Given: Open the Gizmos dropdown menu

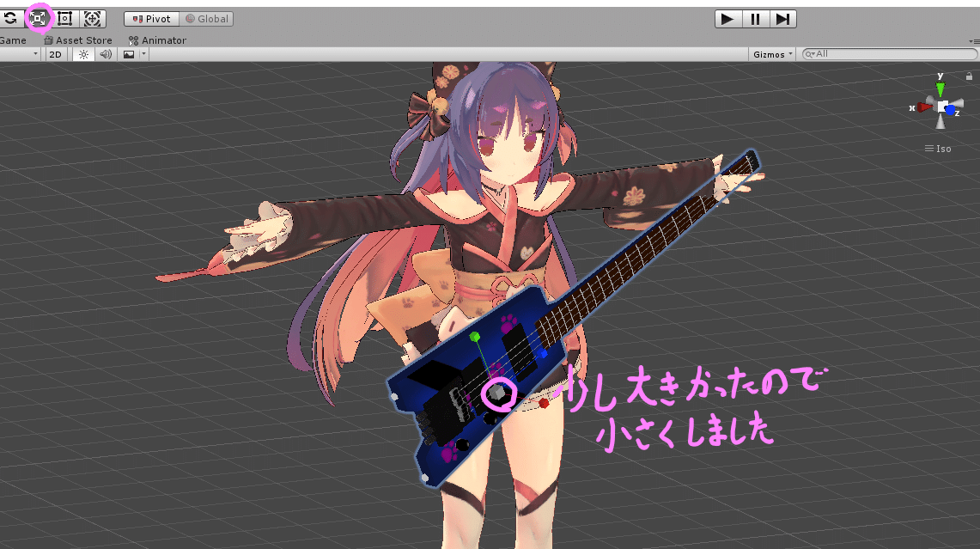Looking at the screenshot, I should point(772,54).
